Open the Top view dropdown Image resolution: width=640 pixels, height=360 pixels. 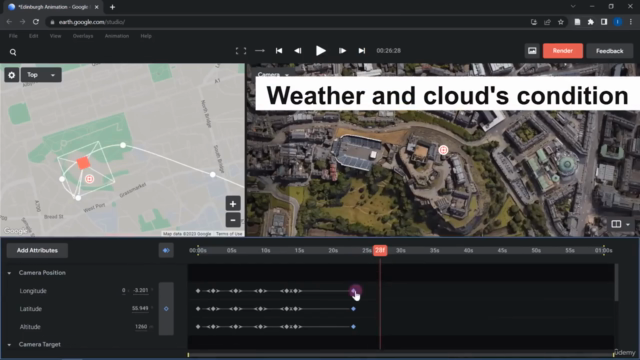coord(41,75)
